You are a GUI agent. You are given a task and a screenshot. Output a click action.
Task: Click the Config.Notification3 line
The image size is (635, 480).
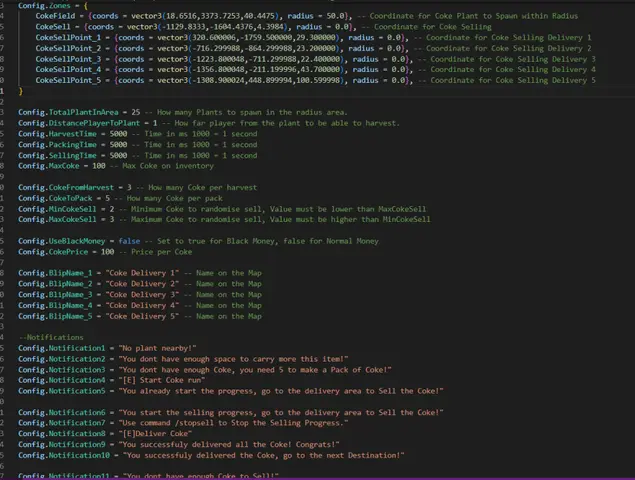(x=205, y=370)
